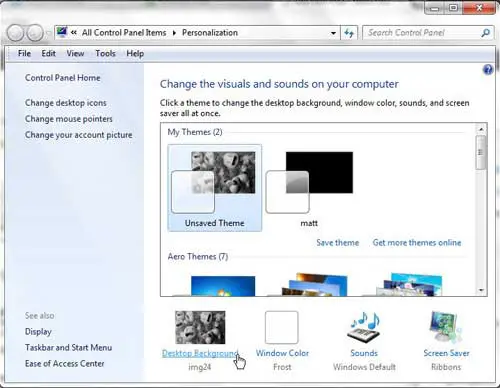Click the Personalization breadcrumb
Image resolution: width=500 pixels, height=388 pixels.
[210, 33]
